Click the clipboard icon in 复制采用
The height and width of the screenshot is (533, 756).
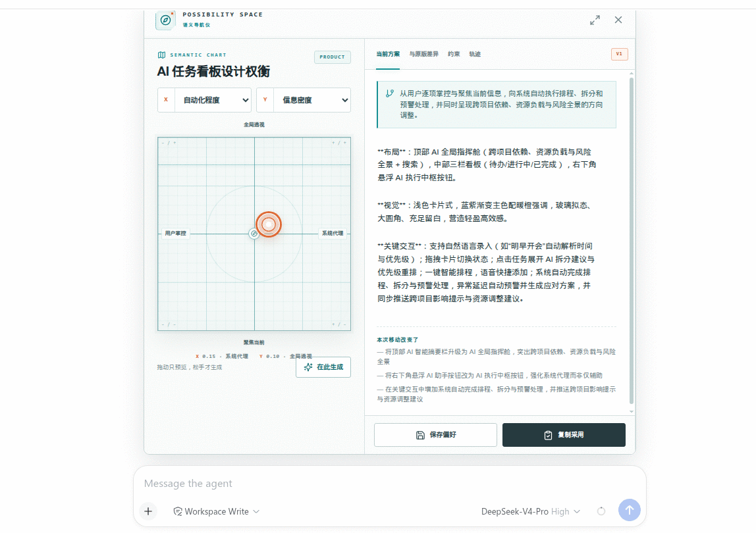point(548,435)
